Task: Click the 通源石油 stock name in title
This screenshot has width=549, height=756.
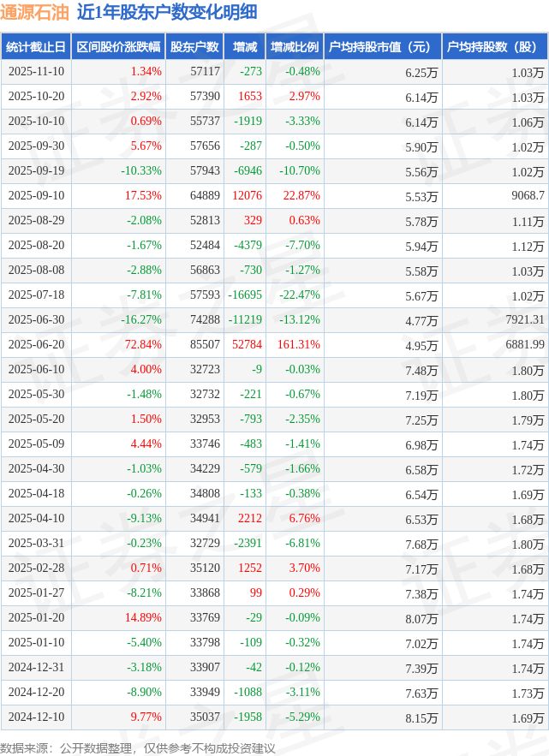Action: (34, 12)
